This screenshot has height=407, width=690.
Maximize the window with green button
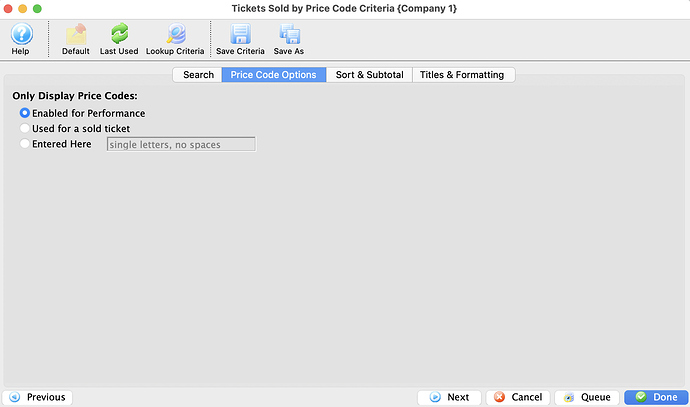pos(37,8)
